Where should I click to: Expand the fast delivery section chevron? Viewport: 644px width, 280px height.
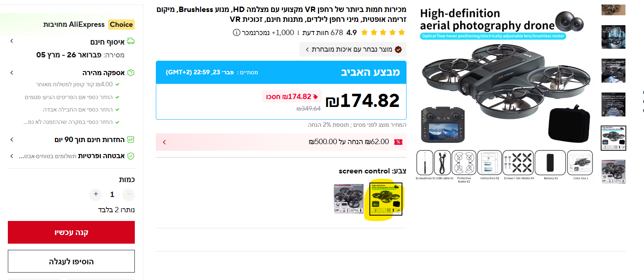(12, 73)
